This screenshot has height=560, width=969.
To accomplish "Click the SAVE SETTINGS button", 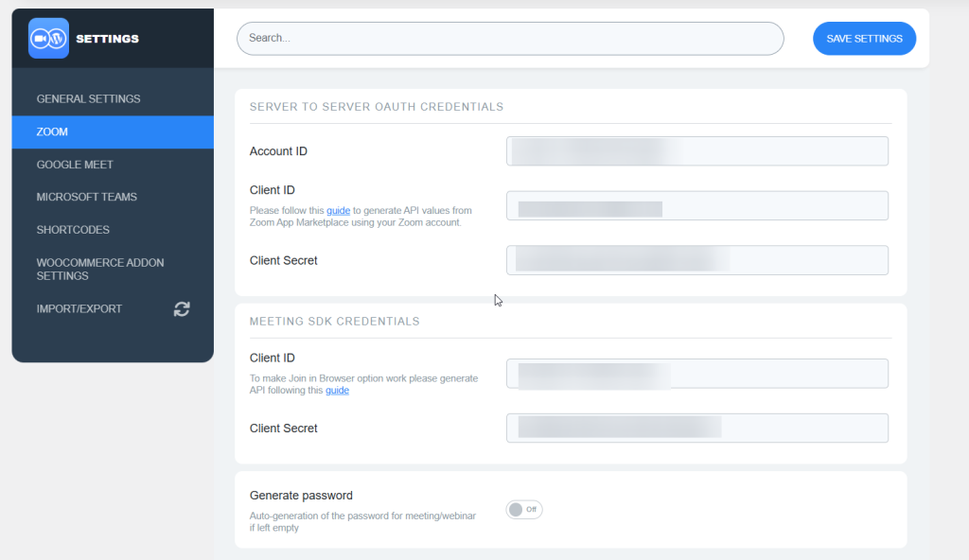I will tap(863, 38).
